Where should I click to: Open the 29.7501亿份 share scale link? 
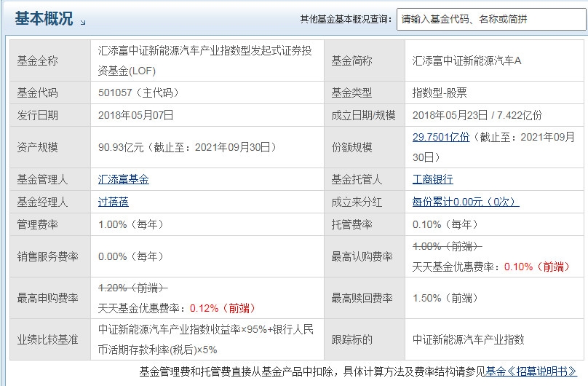tap(440, 137)
